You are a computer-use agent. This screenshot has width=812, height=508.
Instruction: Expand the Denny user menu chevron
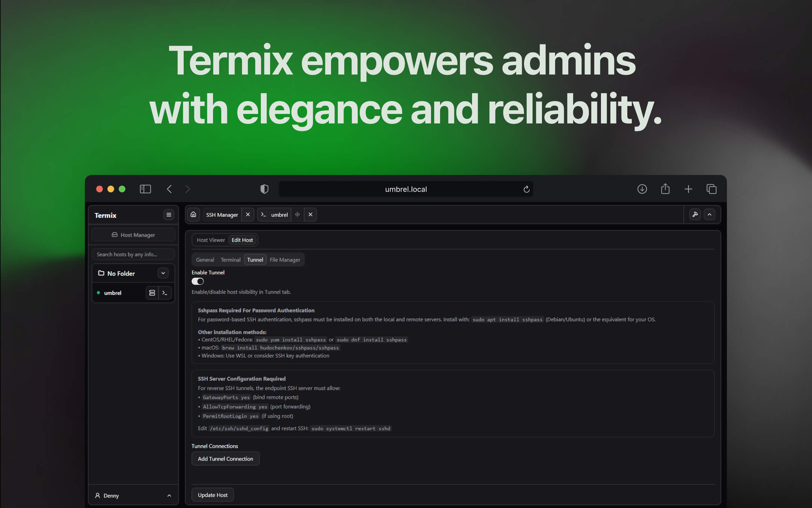tap(169, 495)
